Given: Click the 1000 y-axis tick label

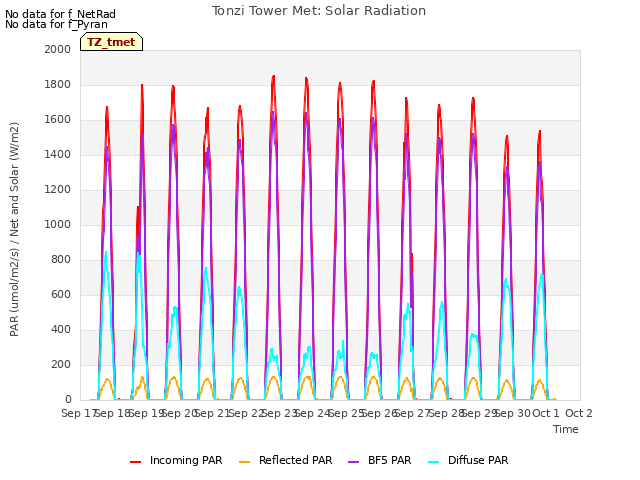Looking at the screenshot, I should [58, 224].
